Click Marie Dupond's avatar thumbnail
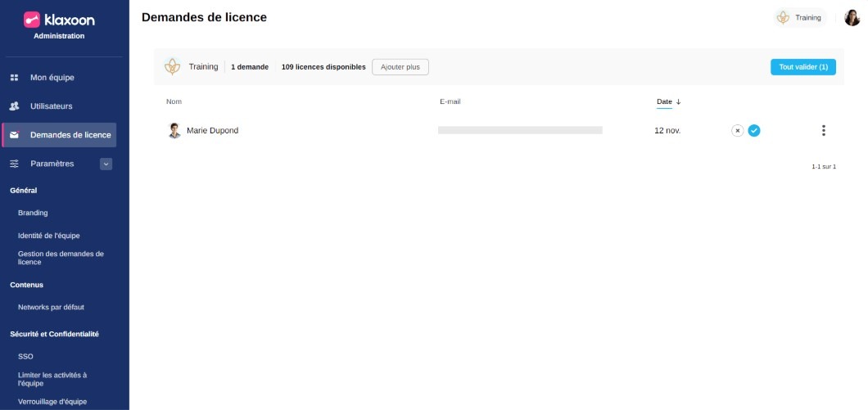The height and width of the screenshot is (410, 868). (x=174, y=130)
